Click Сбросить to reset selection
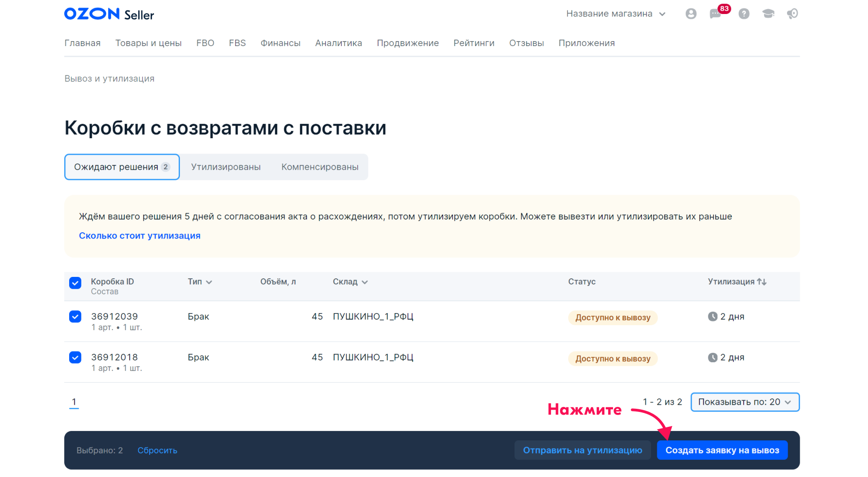Screen dimensions: 868x477 pyautogui.click(x=157, y=450)
